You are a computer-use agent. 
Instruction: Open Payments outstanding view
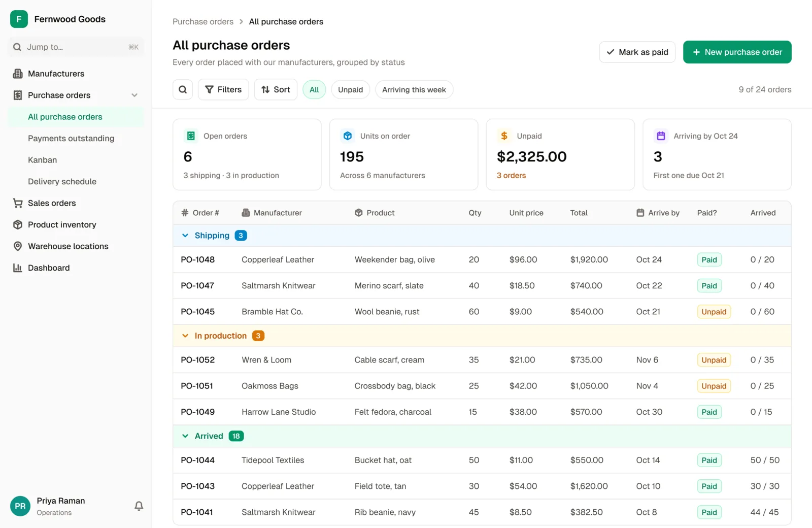coord(76,138)
